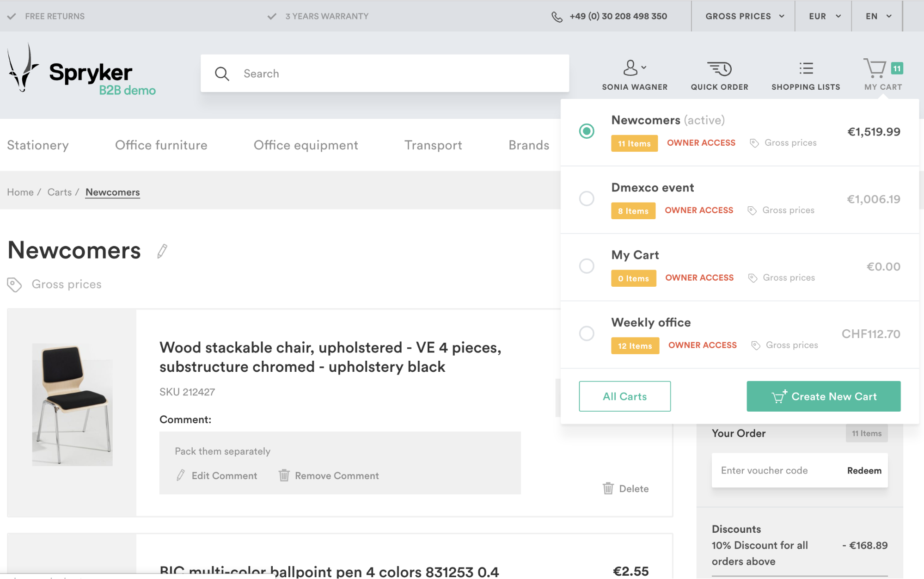Open the Office furniture menu
This screenshot has height=579, width=924.
(161, 145)
